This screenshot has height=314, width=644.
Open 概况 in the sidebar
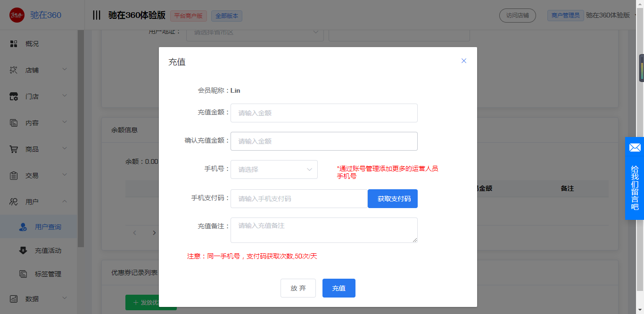[x=39, y=44]
